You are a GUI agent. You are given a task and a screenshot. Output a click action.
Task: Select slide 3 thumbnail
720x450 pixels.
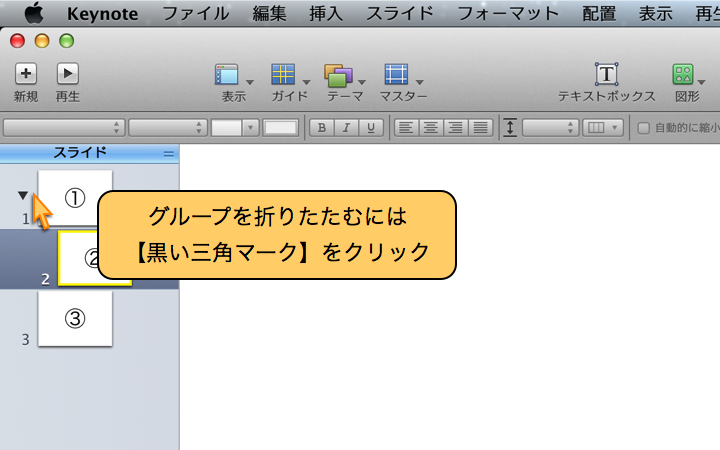click(75, 319)
